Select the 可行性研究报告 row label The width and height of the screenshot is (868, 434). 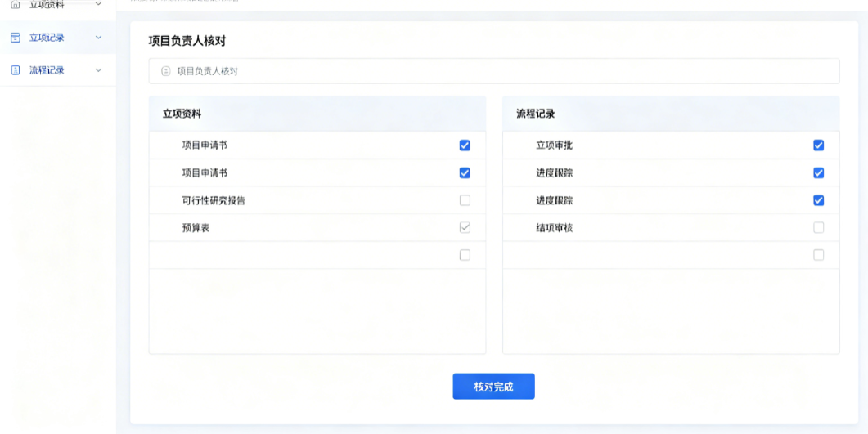pos(214,201)
